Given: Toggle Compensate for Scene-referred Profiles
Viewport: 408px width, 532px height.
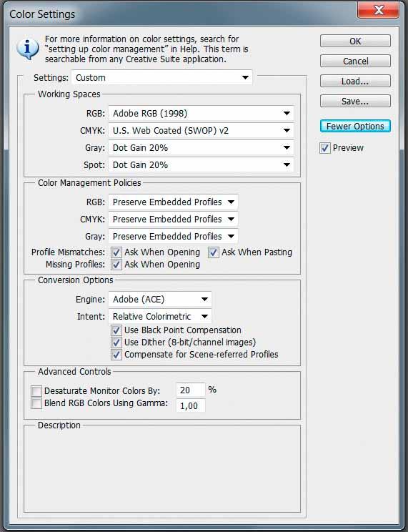Looking at the screenshot, I should click(x=116, y=355).
